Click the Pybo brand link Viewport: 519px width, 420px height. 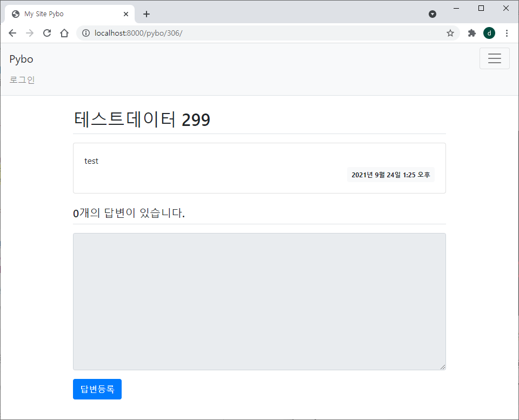21,59
